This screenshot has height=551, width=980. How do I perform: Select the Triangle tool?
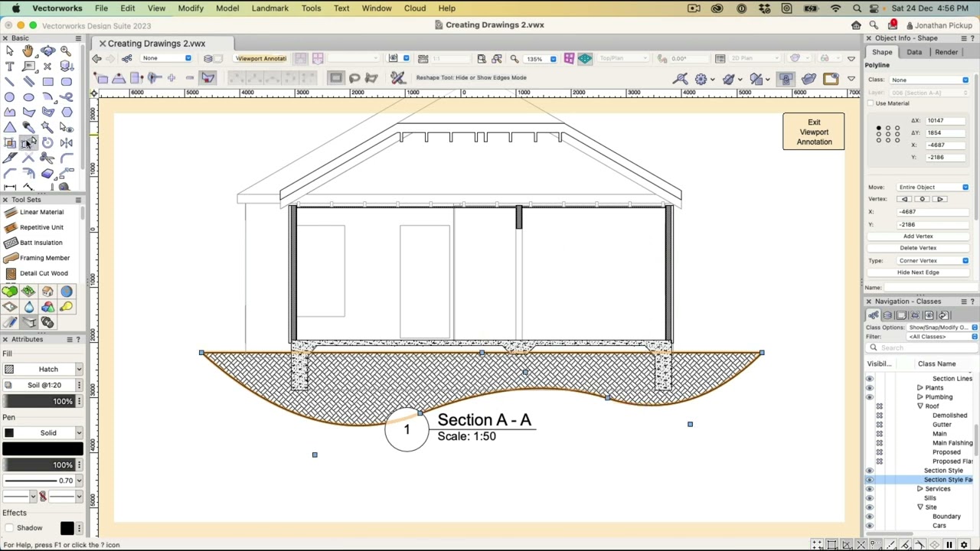point(10,128)
